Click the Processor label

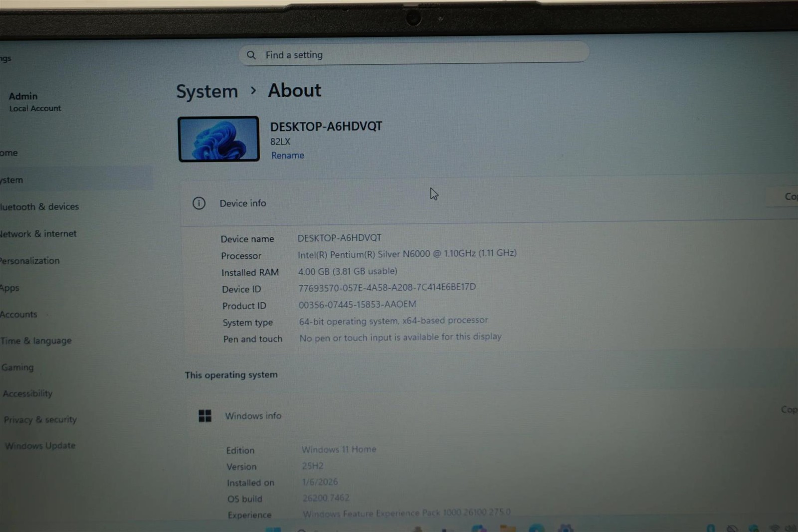[241, 256]
